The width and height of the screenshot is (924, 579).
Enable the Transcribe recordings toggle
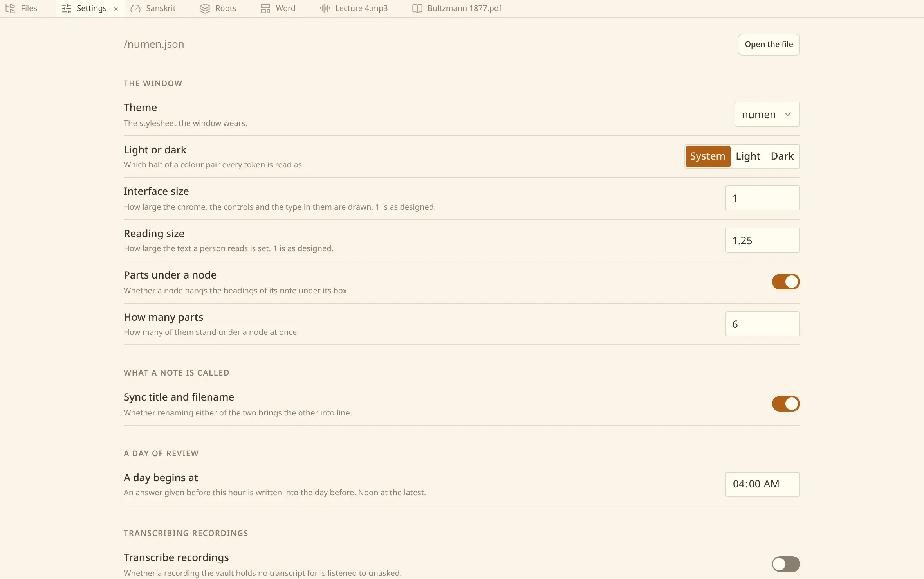786,564
